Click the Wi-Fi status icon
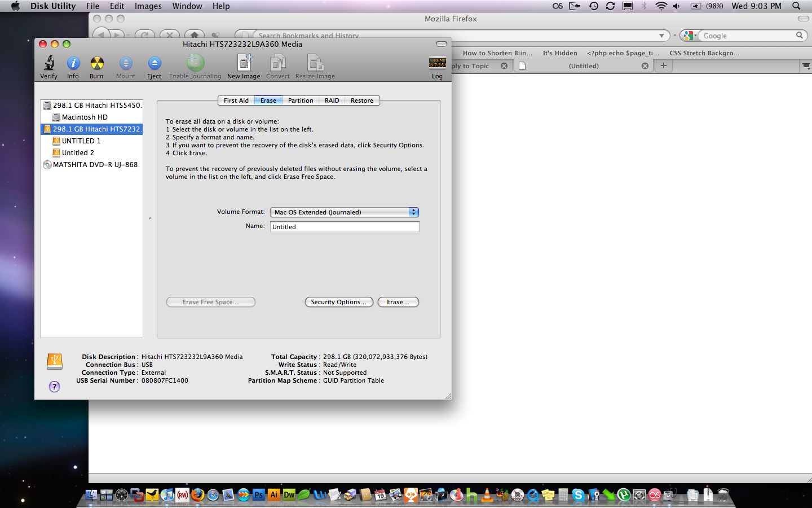The width and height of the screenshot is (812, 508). pyautogui.click(x=661, y=6)
